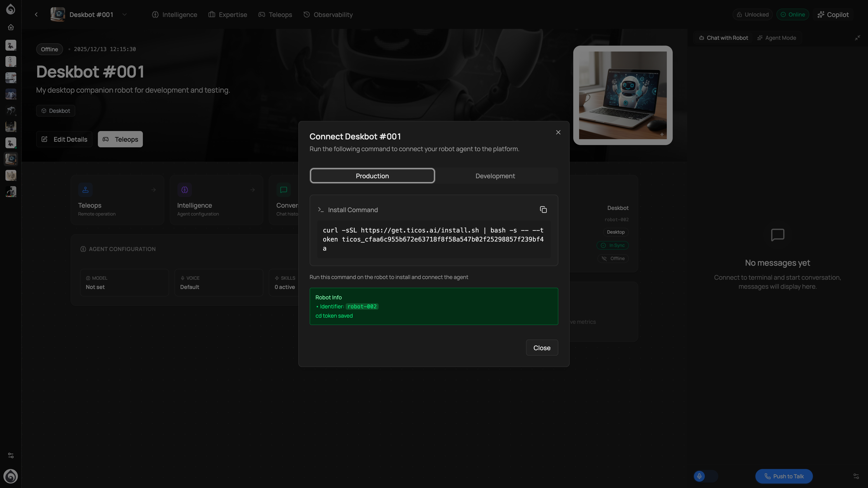Open the Copilot panel
This screenshot has width=868, height=488.
tap(833, 14)
